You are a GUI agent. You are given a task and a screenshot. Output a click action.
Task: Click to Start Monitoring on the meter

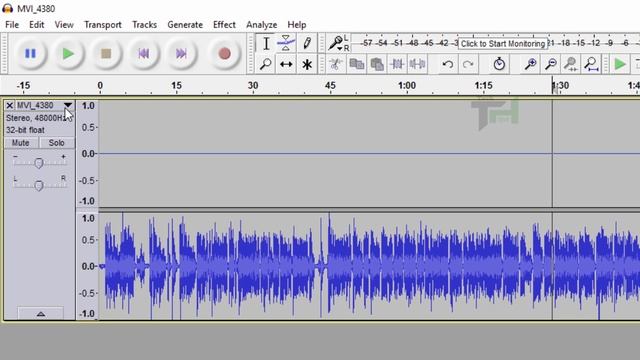[502, 44]
